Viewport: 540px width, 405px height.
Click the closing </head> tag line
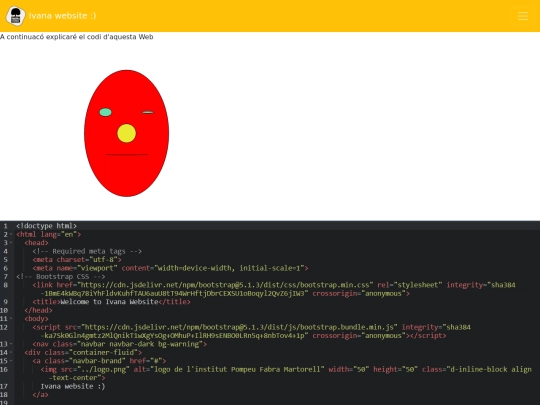pos(38,310)
